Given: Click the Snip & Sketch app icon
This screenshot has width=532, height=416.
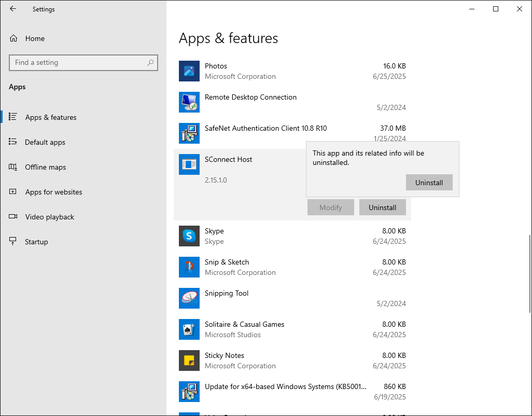Looking at the screenshot, I should (189, 267).
